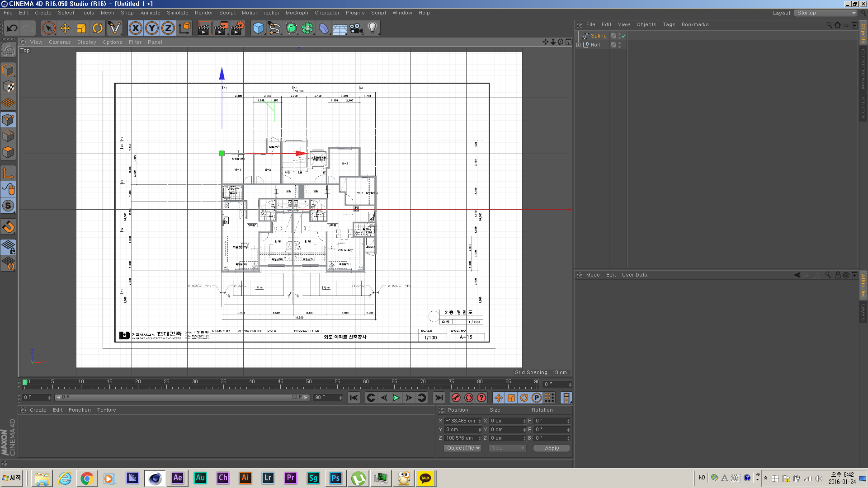Add a Camera object

click(x=356, y=28)
